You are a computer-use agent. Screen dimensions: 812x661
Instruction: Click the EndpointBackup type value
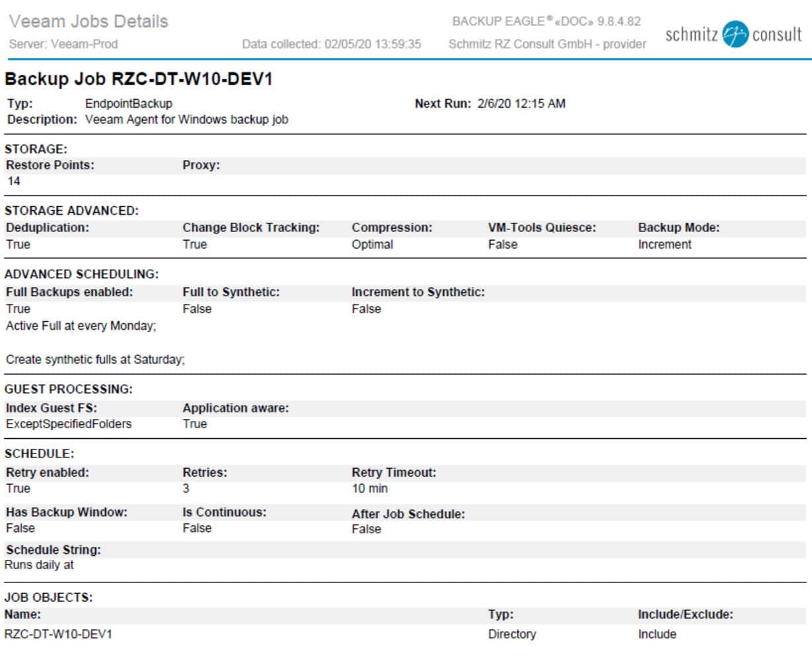coord(128,104)
